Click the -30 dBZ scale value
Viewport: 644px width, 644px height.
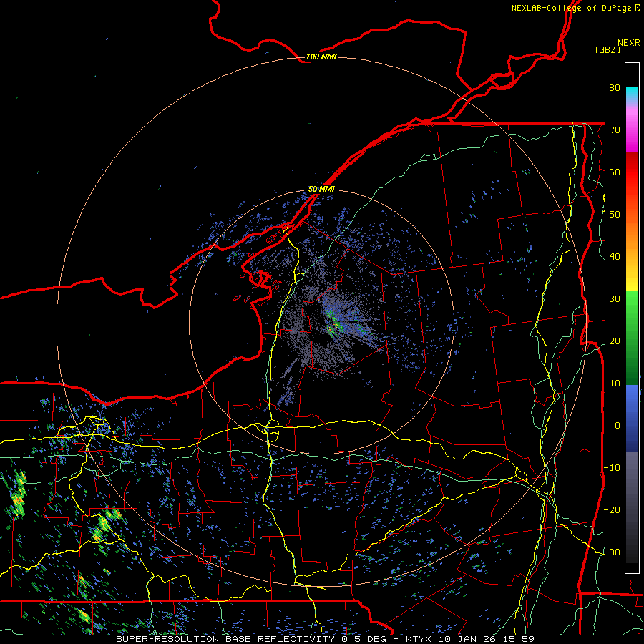point(612,552)
